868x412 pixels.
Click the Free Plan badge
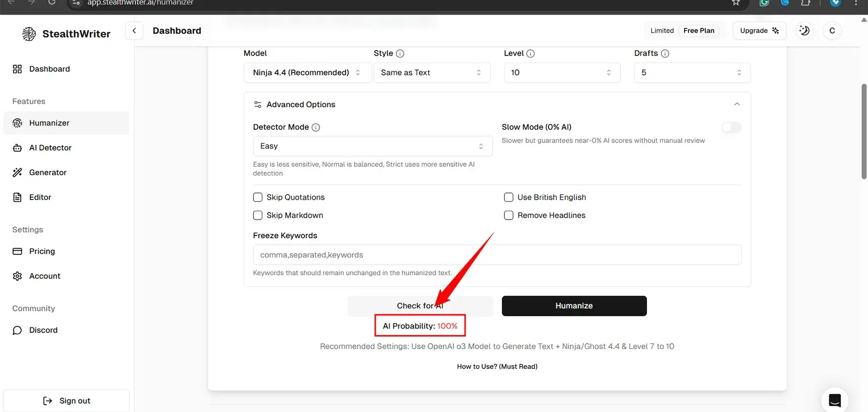point(699,31)
